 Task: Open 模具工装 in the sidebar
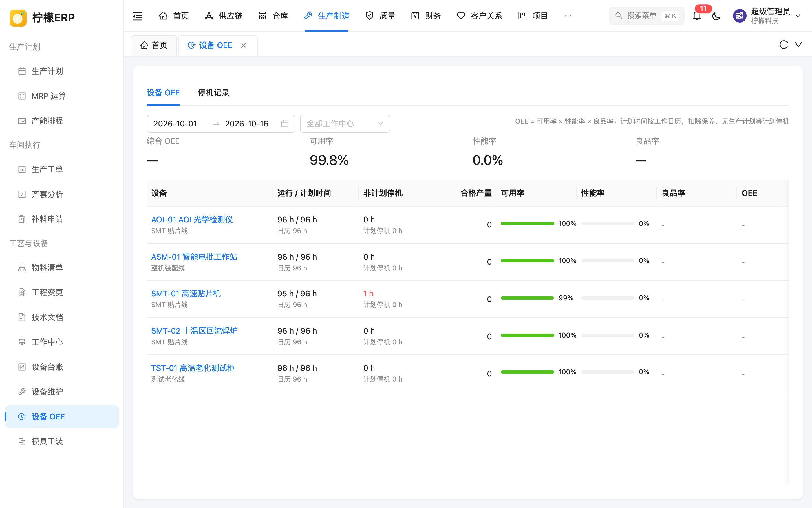[62, 441]
